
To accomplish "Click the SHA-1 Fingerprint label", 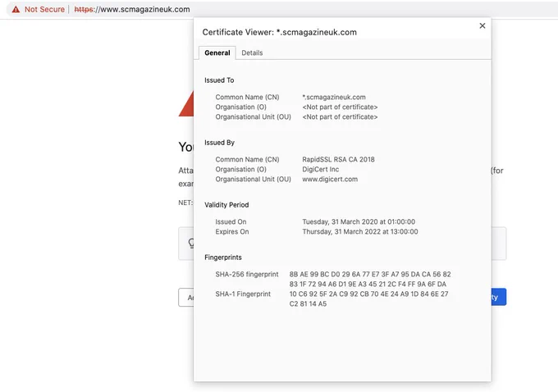I will 243,294.
